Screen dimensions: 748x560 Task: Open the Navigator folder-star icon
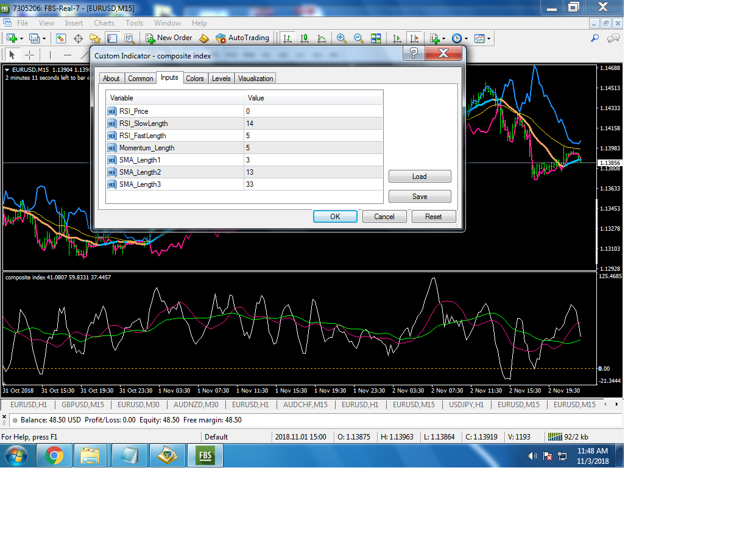(x=95, y=38)
